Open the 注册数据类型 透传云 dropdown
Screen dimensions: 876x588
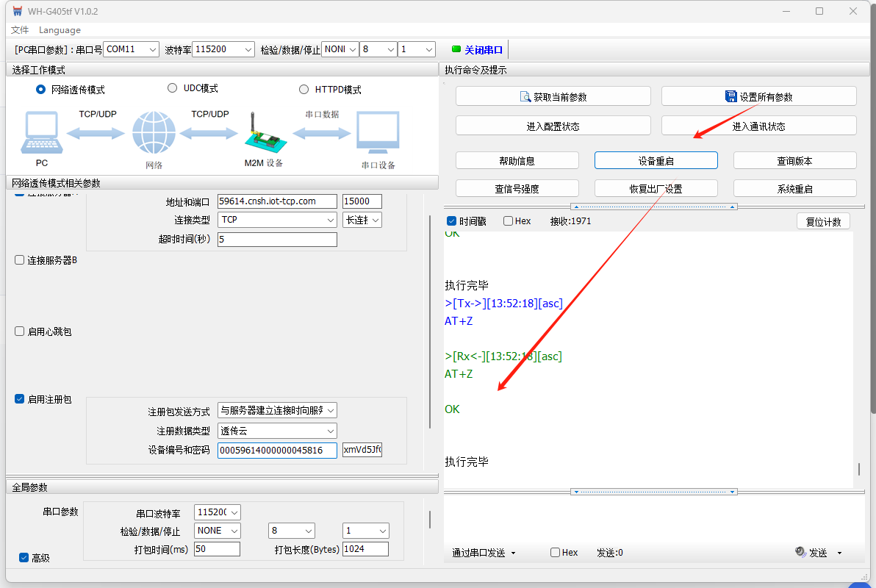pyautogui.click(x=277, y=431)
